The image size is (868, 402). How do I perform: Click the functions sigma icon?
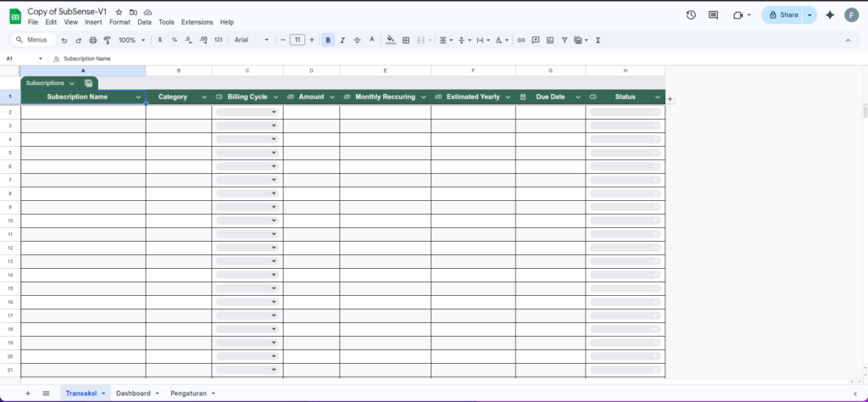tap(598, 40)
